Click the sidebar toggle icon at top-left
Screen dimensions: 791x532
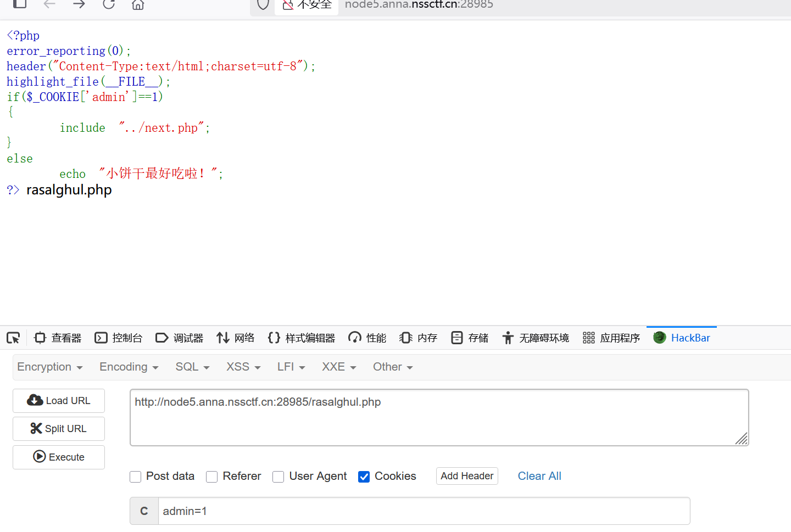pos(20,3)
